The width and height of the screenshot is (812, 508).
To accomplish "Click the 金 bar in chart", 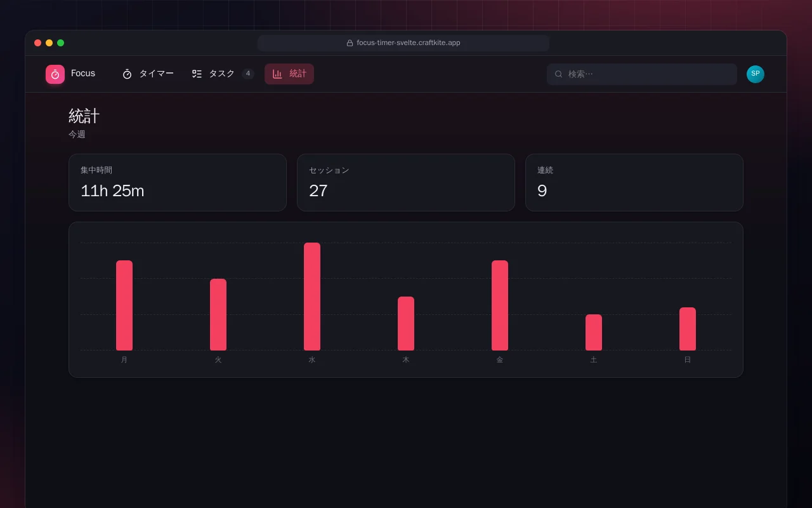I will click(x=500, y=305).
